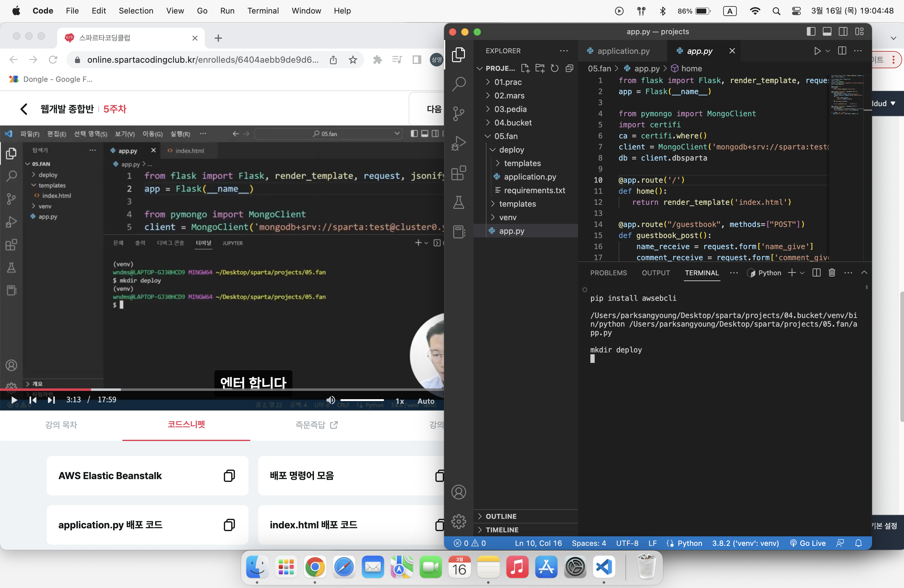This screenshot has width=904, height=588.
Task: Click New Folder icon in Explorer header
Action: tap(540, 68)
